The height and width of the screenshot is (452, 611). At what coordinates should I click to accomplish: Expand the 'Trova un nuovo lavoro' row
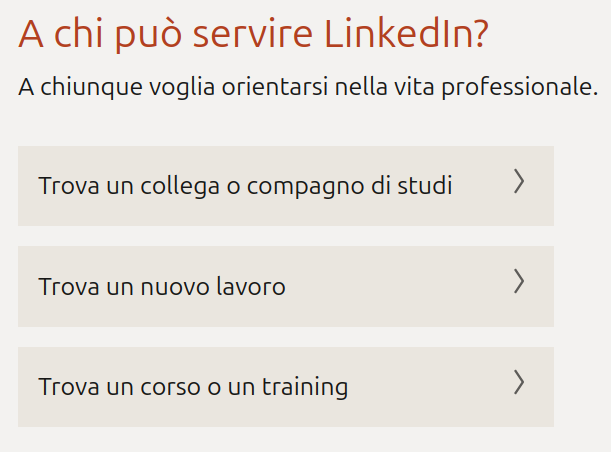click(285, 286)
